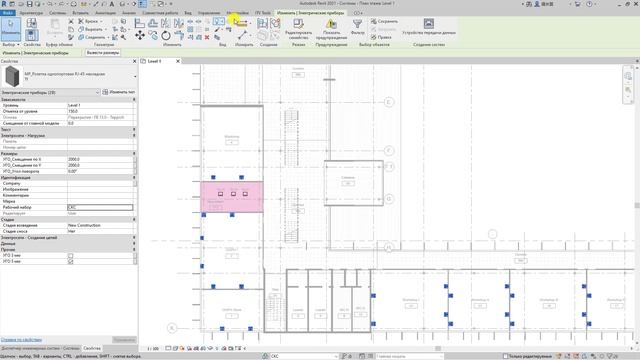Collapse the Стадии section

134,220
